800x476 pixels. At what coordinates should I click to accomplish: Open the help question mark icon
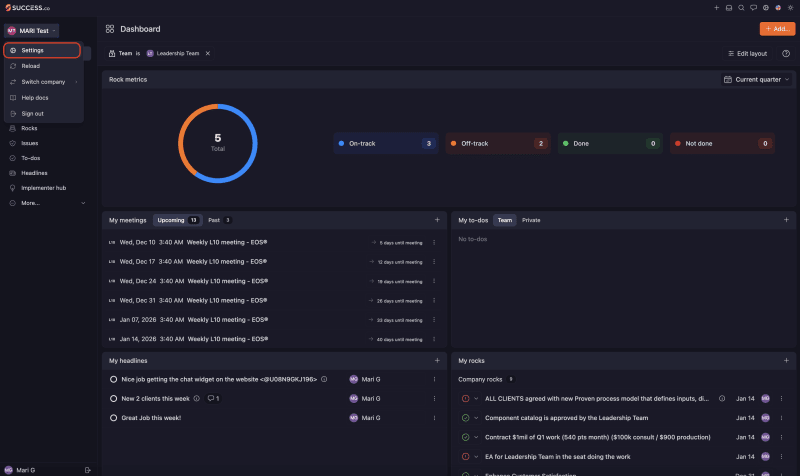[786, 54]
